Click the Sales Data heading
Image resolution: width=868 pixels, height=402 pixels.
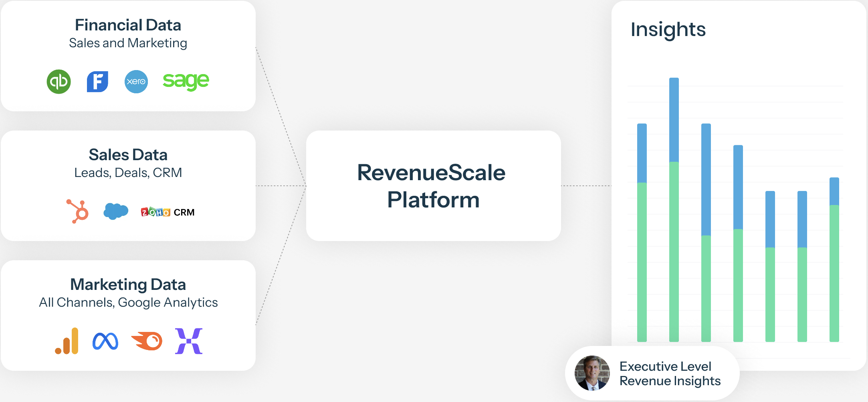[x=128, y=155]
